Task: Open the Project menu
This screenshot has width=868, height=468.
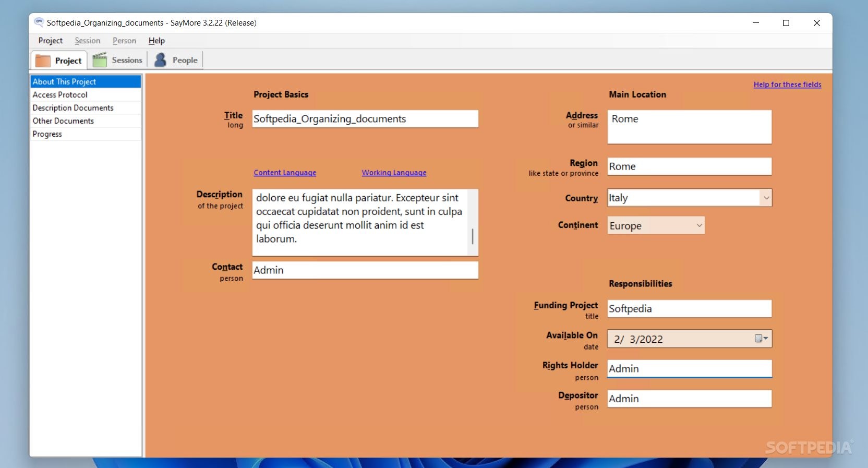Action: 50,41
